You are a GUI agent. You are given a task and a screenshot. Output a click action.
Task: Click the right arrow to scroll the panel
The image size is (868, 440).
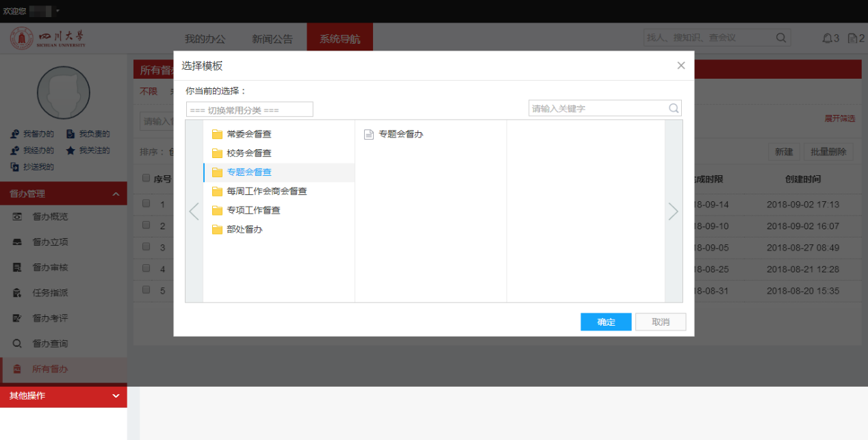[x=674, y=211]
